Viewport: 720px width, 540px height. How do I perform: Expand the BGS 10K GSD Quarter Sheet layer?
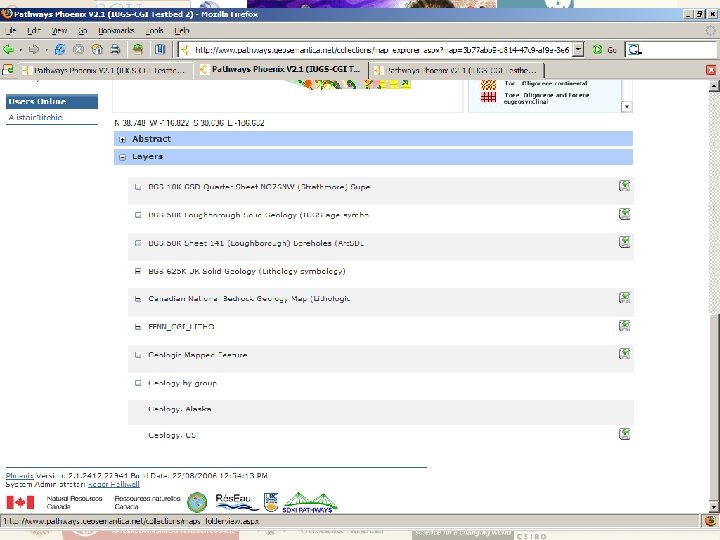click(x=138, y=187)
